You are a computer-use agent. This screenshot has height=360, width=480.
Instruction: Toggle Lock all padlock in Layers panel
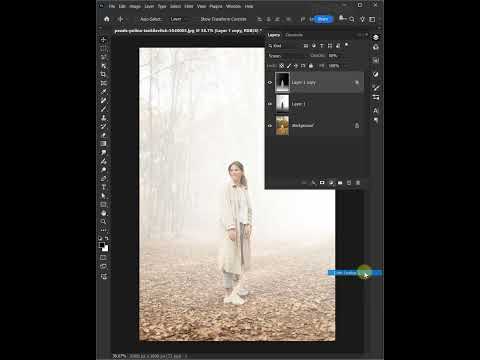(311, 66)
